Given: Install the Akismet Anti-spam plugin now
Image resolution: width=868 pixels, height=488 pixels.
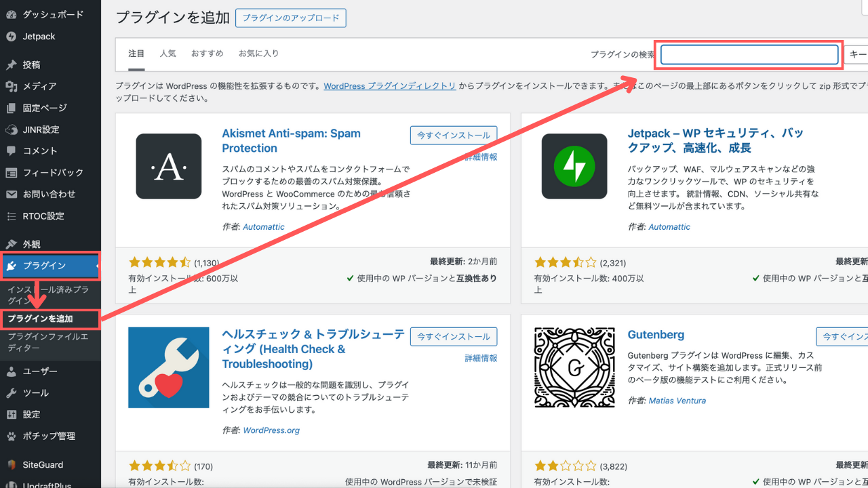Looking at the screenshot, I should 454,136.
